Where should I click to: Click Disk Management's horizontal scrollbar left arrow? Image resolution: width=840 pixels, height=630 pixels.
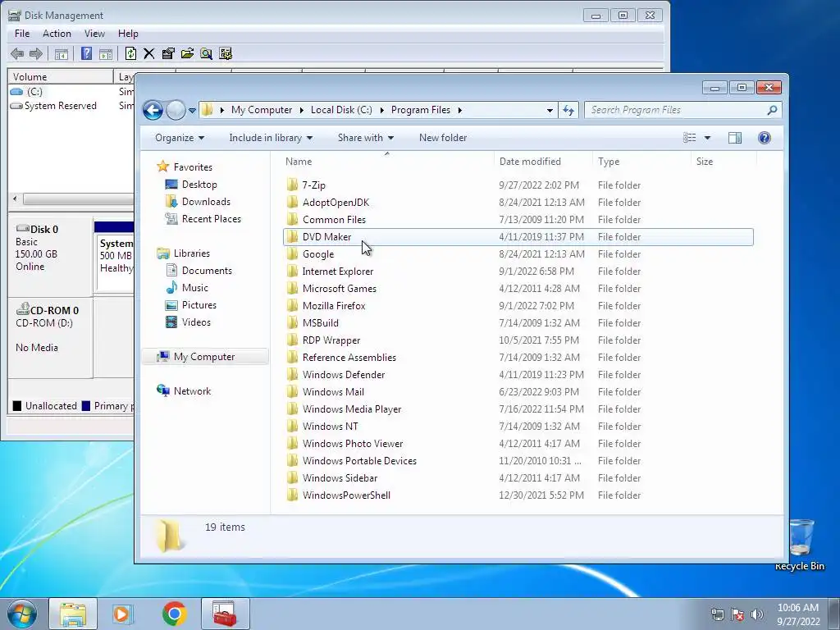coord(15,199)
